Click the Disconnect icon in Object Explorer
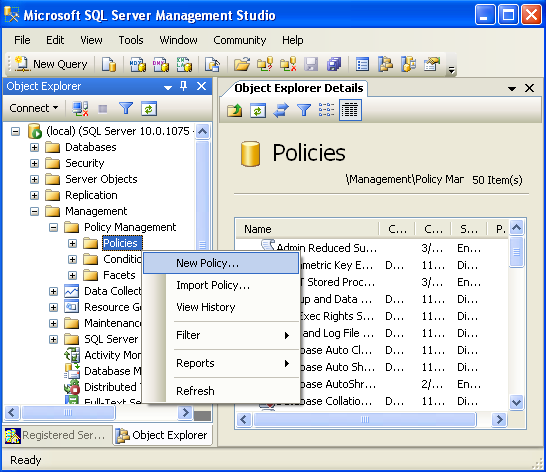546x472 pixels. click(x=80, y=109)
